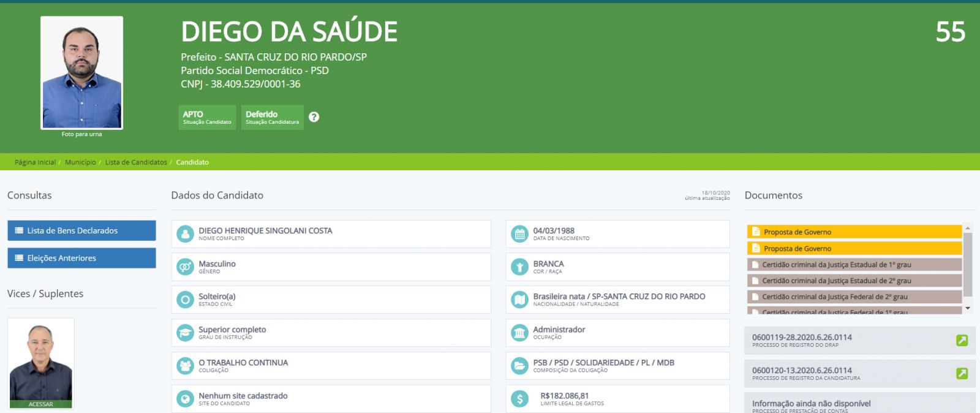Click vice candidate photo thumbnail

click(x=41, y=363)
